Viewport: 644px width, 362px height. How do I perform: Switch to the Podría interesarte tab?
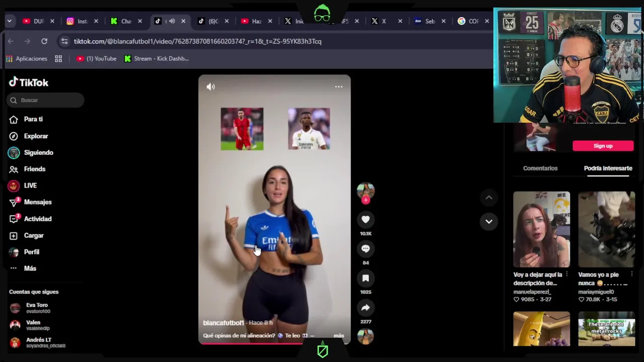click(x=608, y=168)
